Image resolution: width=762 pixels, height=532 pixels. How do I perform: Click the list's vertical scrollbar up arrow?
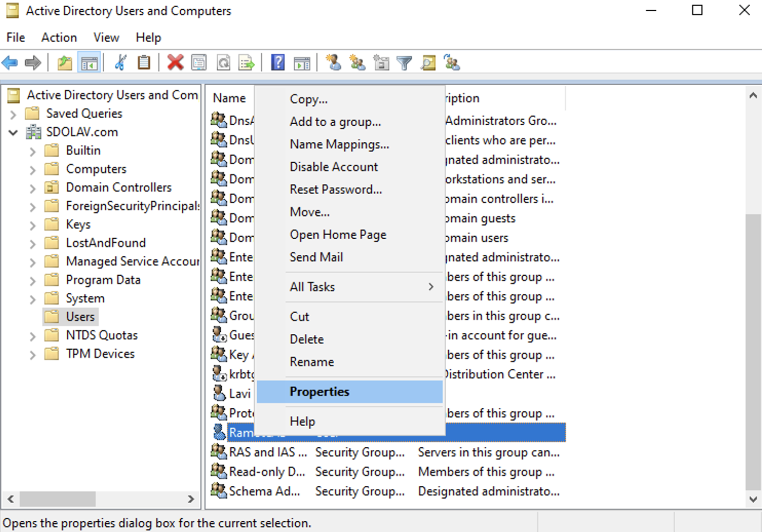pos(753,95)
